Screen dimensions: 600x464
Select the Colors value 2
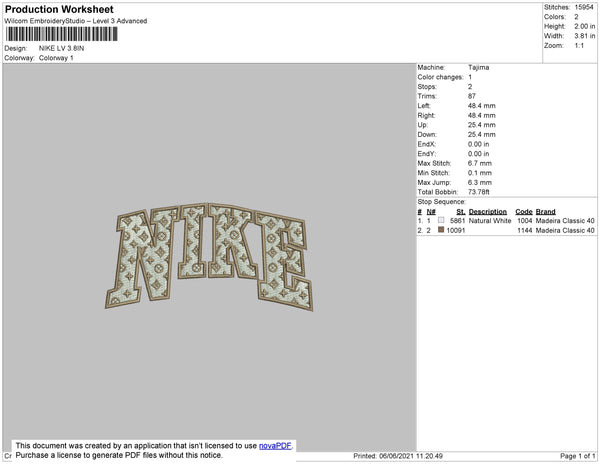click(576, 17)
